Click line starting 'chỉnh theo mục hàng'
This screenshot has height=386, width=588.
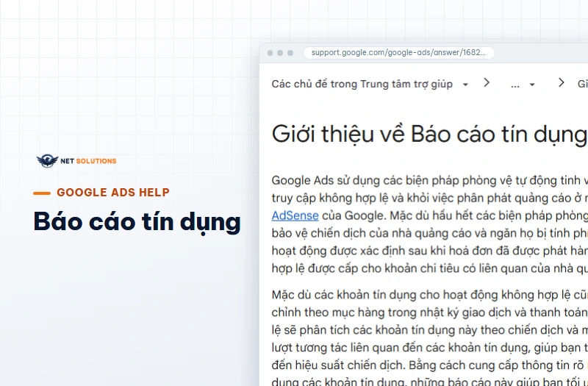(429, 312)
